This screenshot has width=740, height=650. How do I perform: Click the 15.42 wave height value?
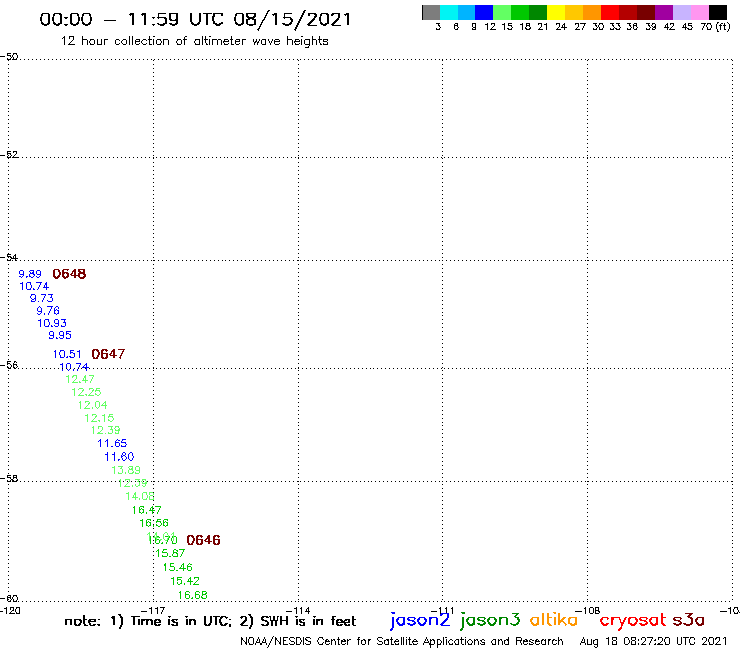185,581
